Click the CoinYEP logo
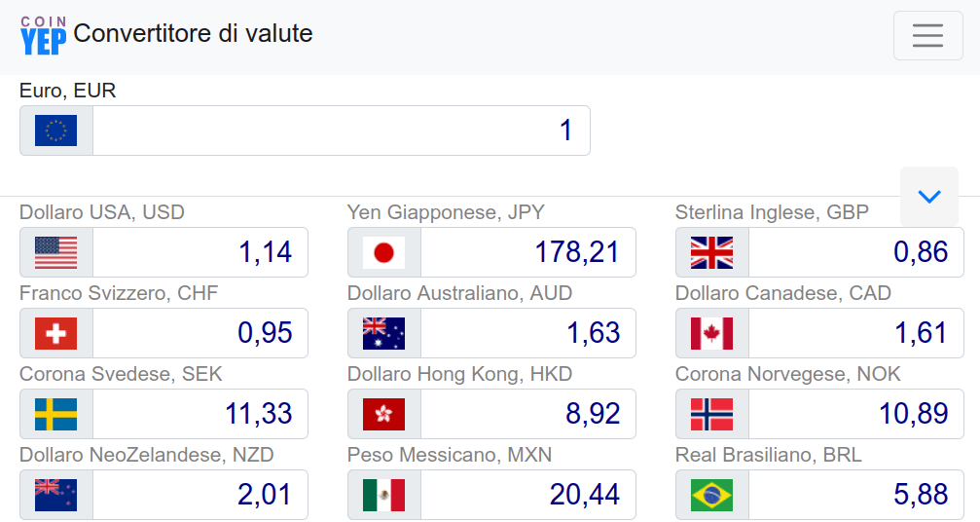This screenshot has height=522, width=980. click(43, 36)
